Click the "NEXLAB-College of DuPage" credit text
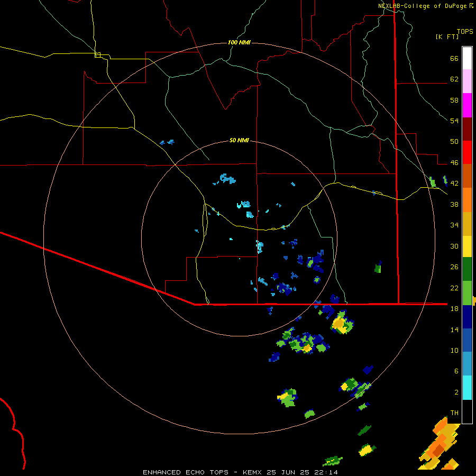The image size is (476, 476). [422, 6]
